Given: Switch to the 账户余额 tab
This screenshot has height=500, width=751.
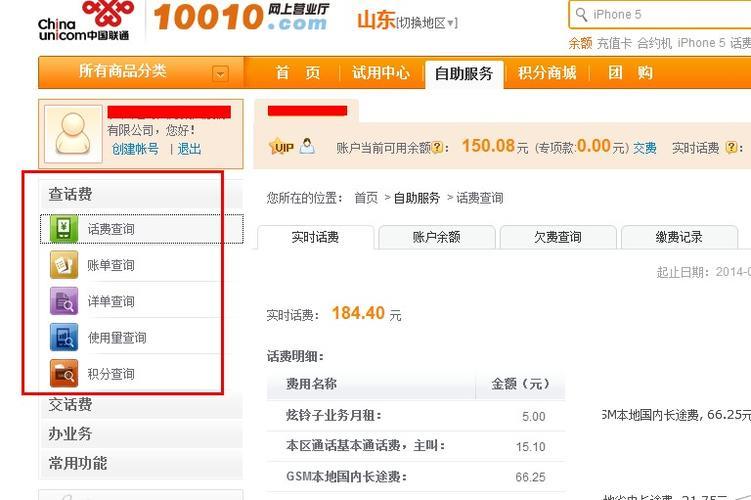Looking at the screenshot, I should [x=436, y=237].
